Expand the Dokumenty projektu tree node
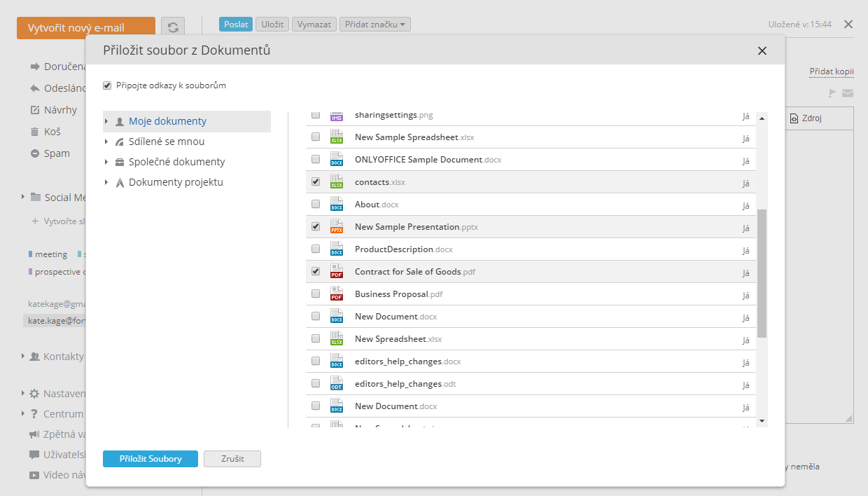 (x=106, y=182)
